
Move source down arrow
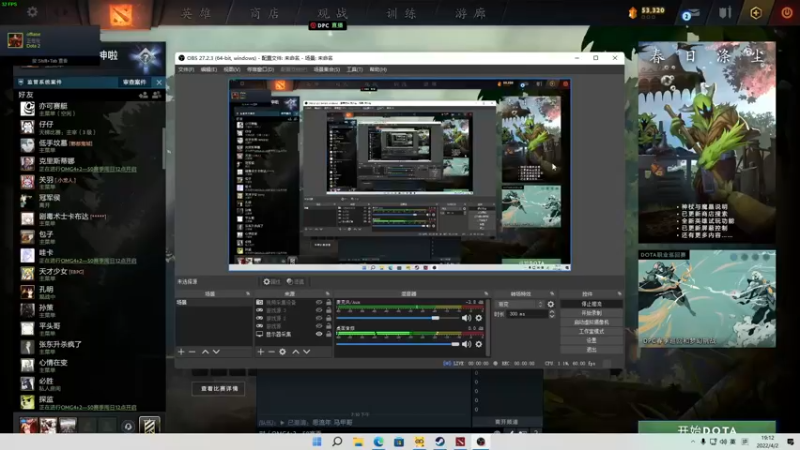tap(307, 352)
